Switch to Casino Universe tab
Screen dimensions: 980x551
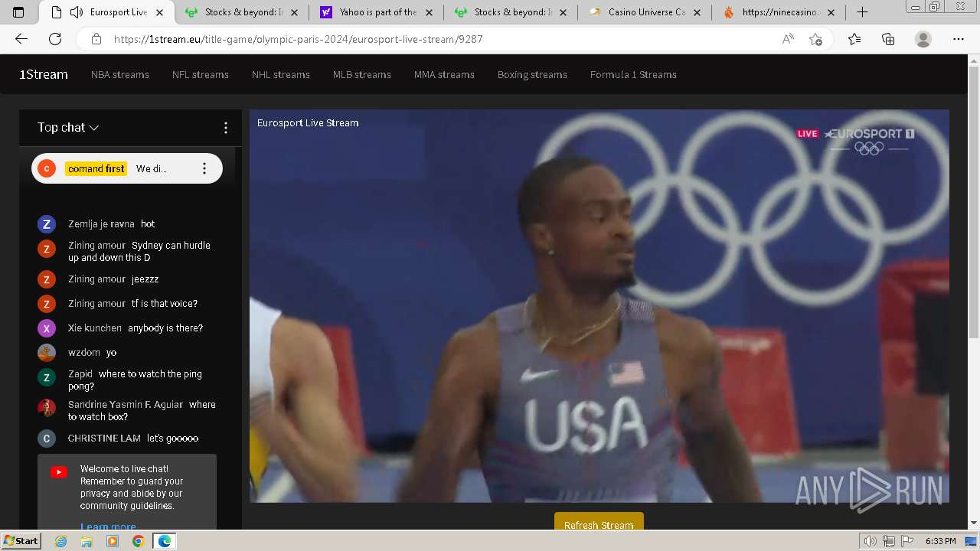[645, 12]
